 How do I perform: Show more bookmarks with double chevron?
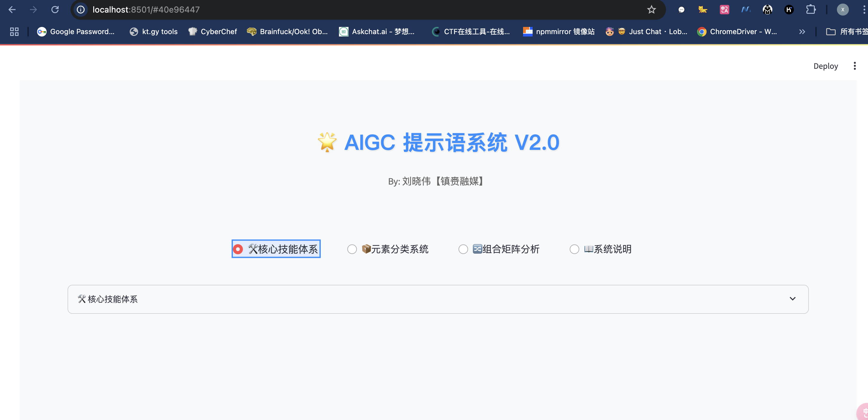click(802, 32)
